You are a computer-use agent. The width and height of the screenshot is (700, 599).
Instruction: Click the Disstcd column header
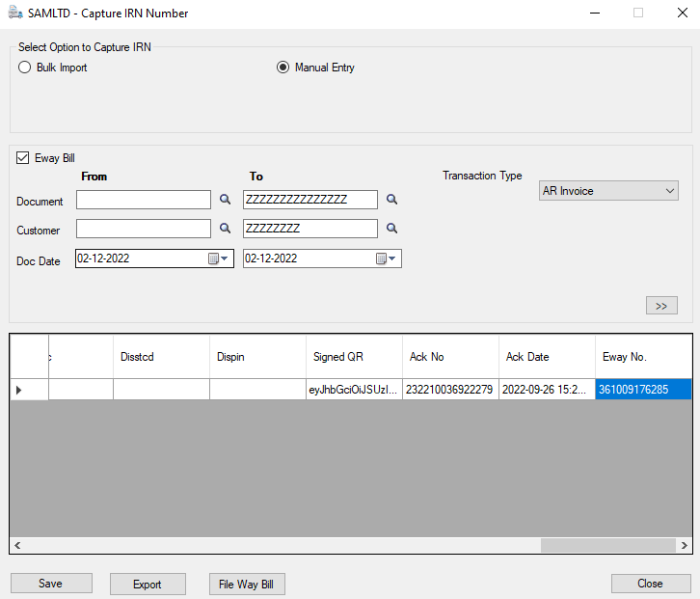pyautogui.click(x=161, y=357)
